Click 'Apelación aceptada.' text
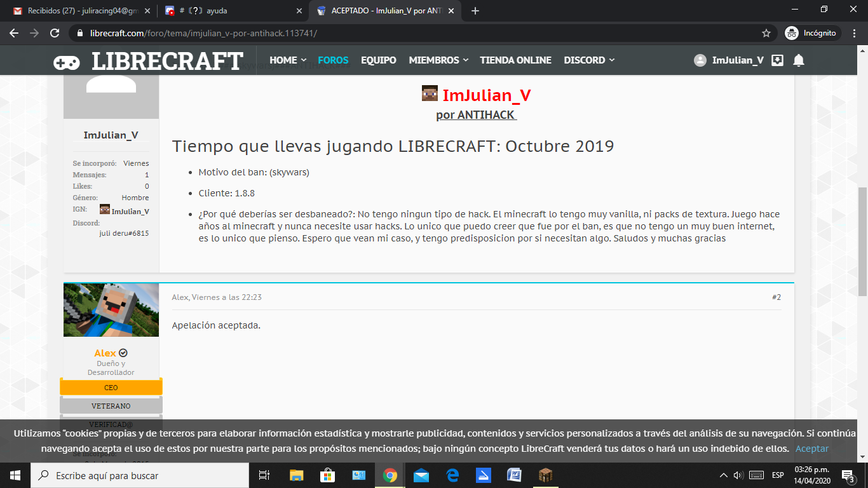Image resolution: width=868 pixels, height=488 pixels. (216, 325)
